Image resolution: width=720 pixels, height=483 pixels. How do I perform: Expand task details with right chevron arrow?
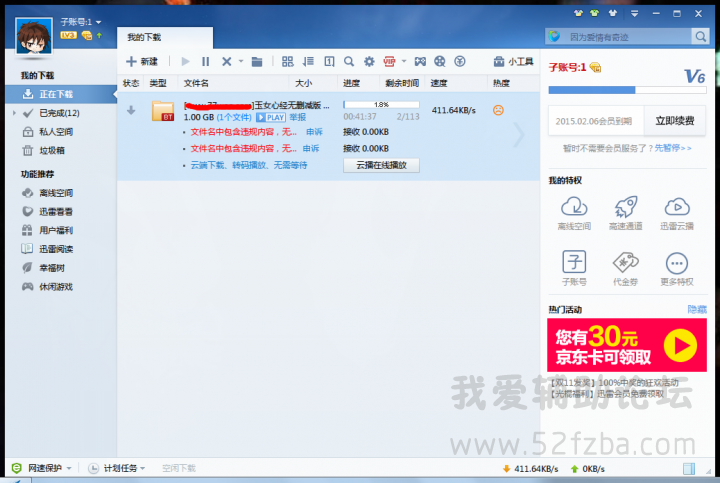tap(519, 135)
